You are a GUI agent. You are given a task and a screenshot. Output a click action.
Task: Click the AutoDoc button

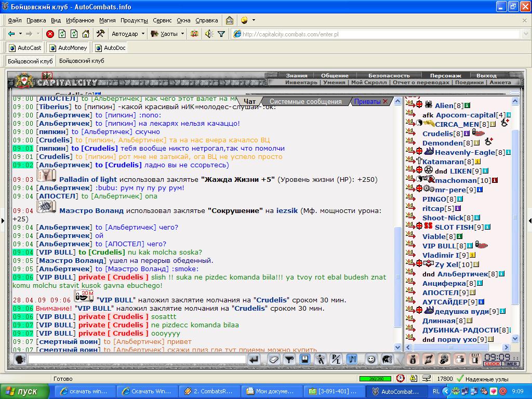point(111,48)
